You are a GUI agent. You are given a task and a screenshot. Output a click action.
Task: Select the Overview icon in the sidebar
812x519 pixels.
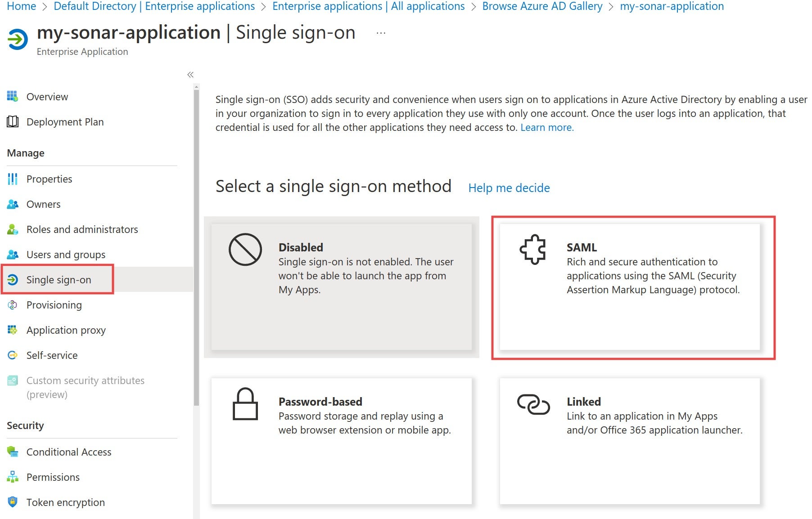click(x=12, y=96)
